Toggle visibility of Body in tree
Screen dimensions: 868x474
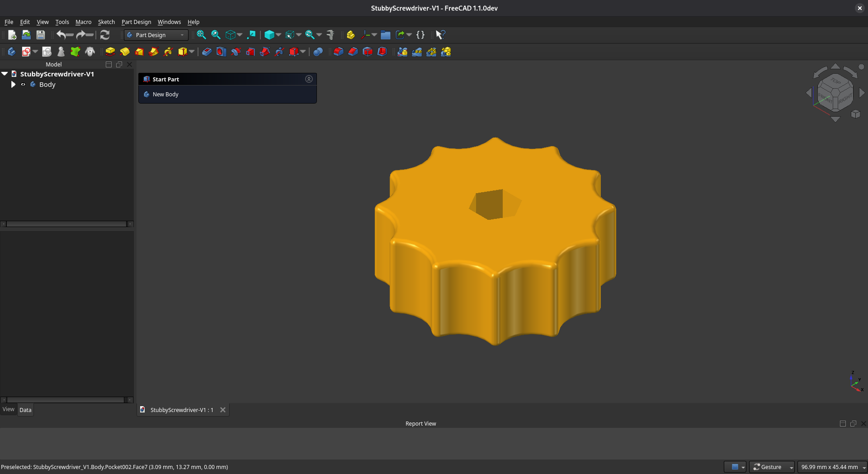23,85
